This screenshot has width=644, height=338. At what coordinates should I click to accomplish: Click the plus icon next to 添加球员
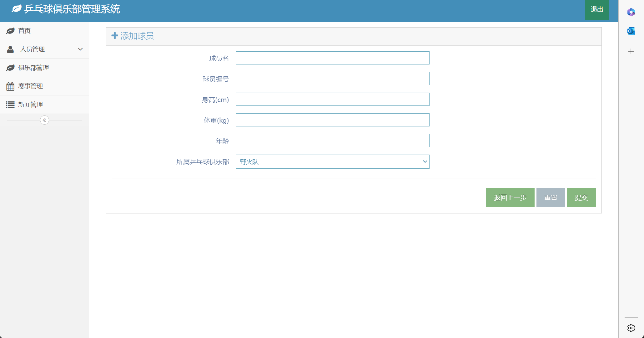pyautogui.click(x=115, y=36)
